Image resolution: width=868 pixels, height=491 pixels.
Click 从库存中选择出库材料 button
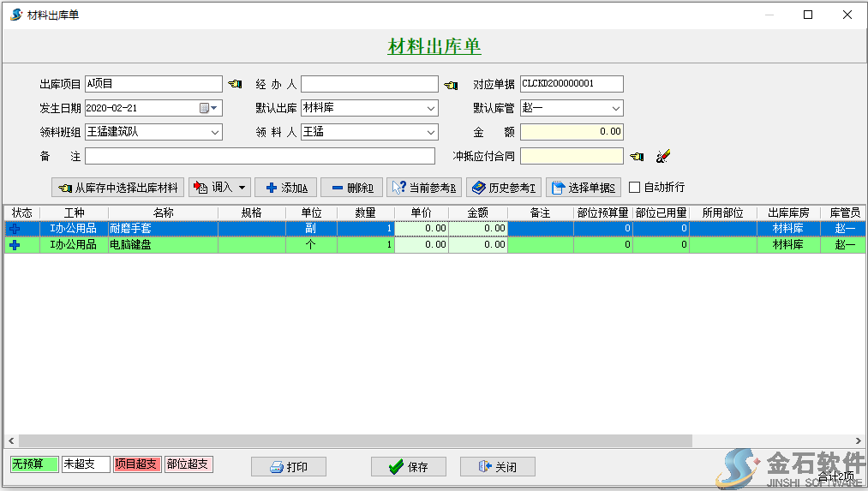(x=118, y=188)
